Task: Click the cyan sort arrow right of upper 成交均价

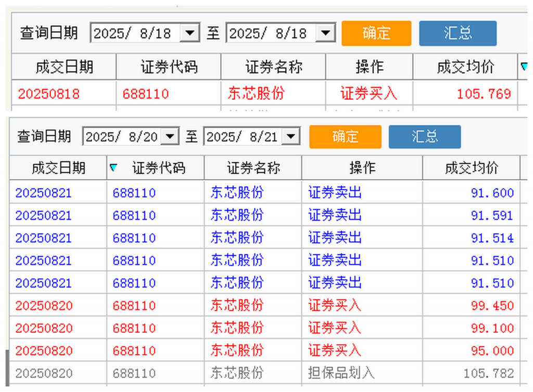Action: coord(524,67)
